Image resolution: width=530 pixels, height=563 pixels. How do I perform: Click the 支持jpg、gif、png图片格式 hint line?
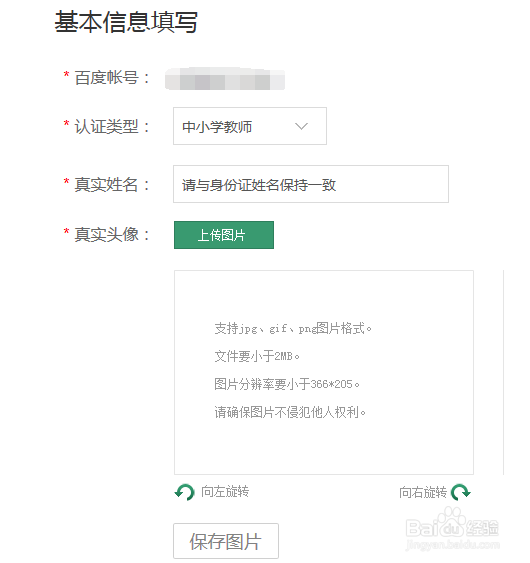click(293, 328)
